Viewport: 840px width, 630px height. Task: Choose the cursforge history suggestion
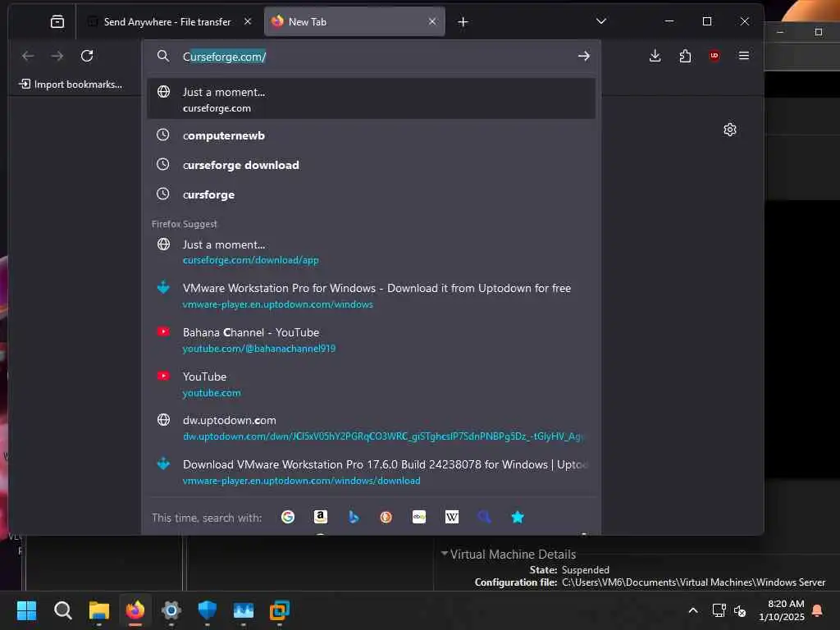coord(371,194)
